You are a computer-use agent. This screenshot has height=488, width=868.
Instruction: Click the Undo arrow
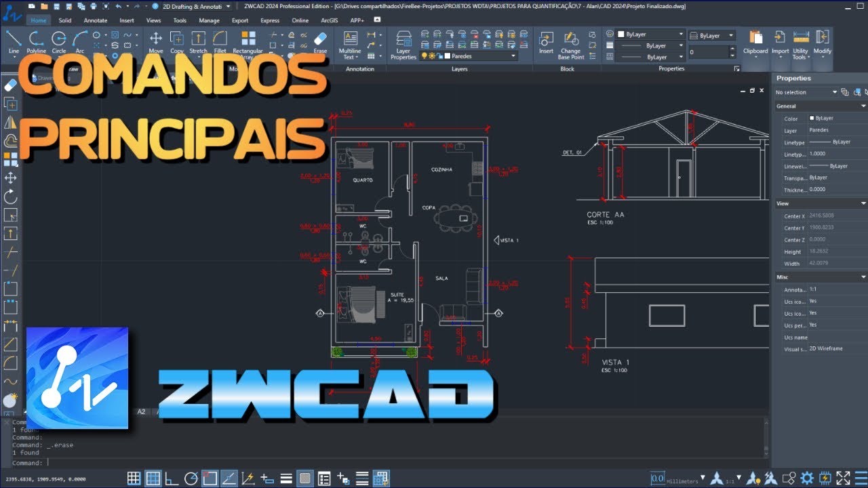coord(119,6)
